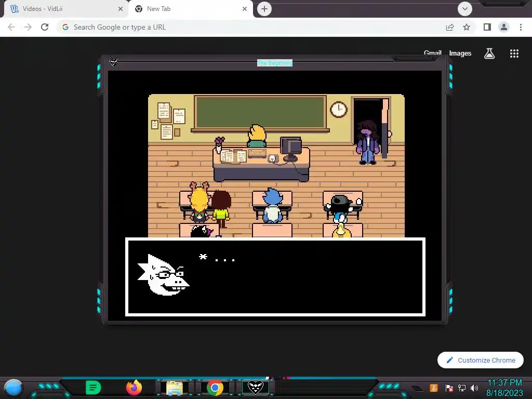Click the wall clock in classroom
The image size is (532, 399).
[x=338, y=109]
